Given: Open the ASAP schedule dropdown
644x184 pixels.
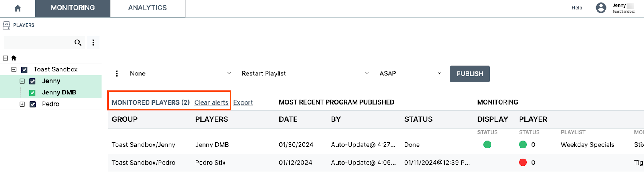Looking at the screenshot, I should click(x=408, y=73).
